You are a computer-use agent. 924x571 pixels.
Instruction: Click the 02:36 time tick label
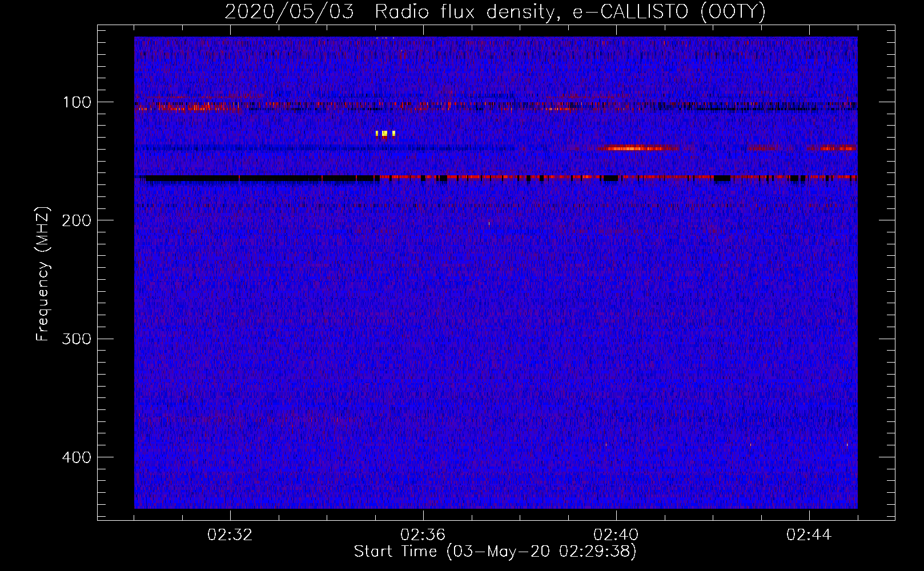423,535
